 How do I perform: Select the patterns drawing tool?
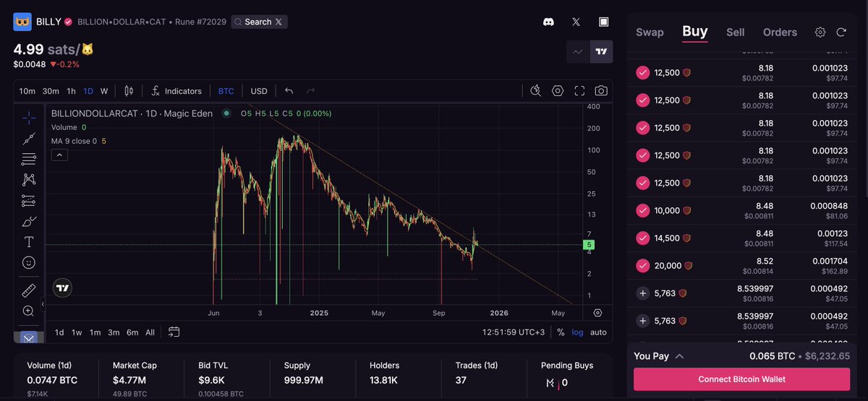[29, 179]
